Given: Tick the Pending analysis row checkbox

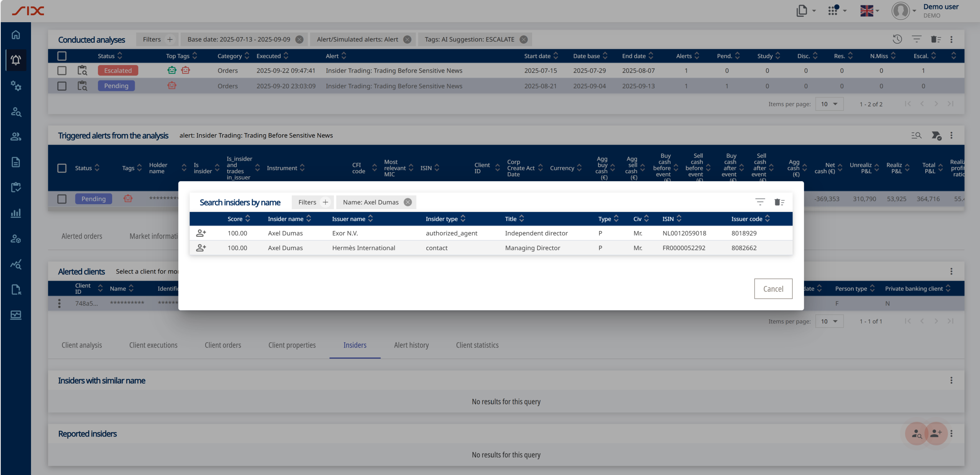Looking at the screenshot, I should click(x=62, y=86).
